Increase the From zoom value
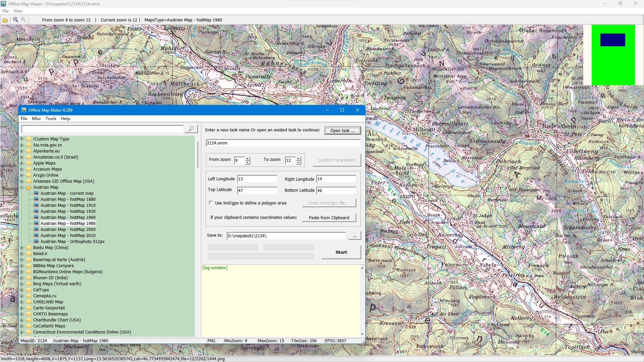 (248, 158)
